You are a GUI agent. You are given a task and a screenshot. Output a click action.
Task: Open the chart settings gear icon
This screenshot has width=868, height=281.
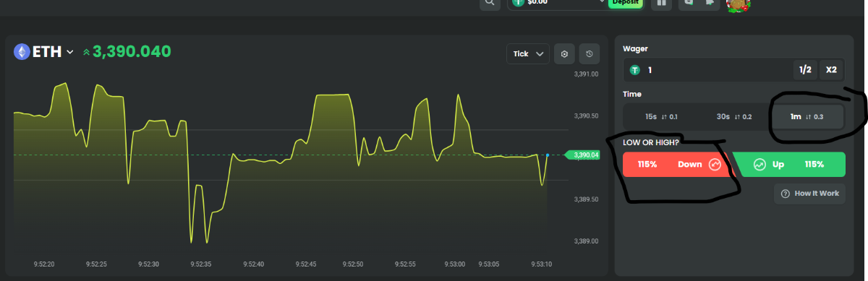click(x=564, y=53)
